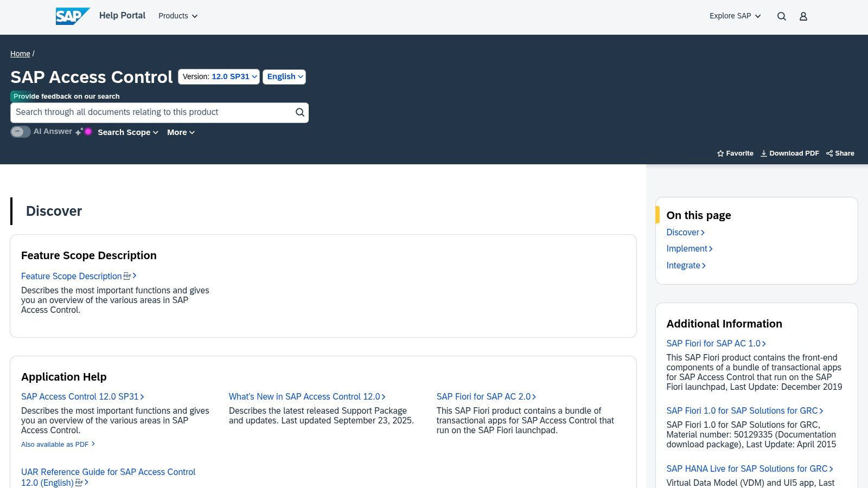This screenshot has height=488, width=868.
Task: Open SAP Fiori for SAP AC 2.0 link
Action: pyautogui.click(x=486, y=397)
